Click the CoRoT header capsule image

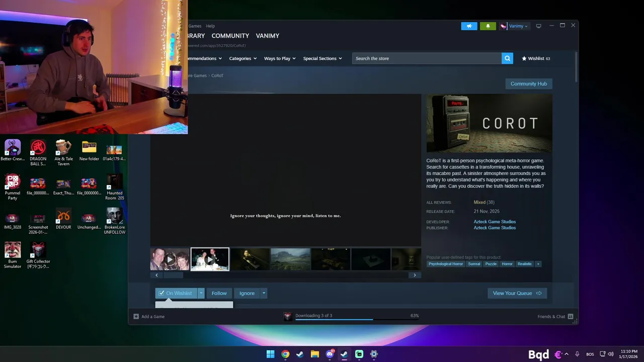click(490, 123)
